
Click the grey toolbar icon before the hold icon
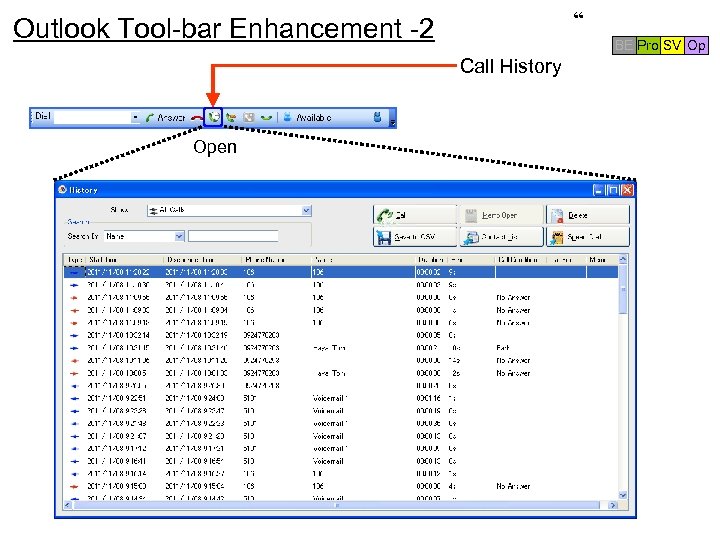(x=248, y=118)
